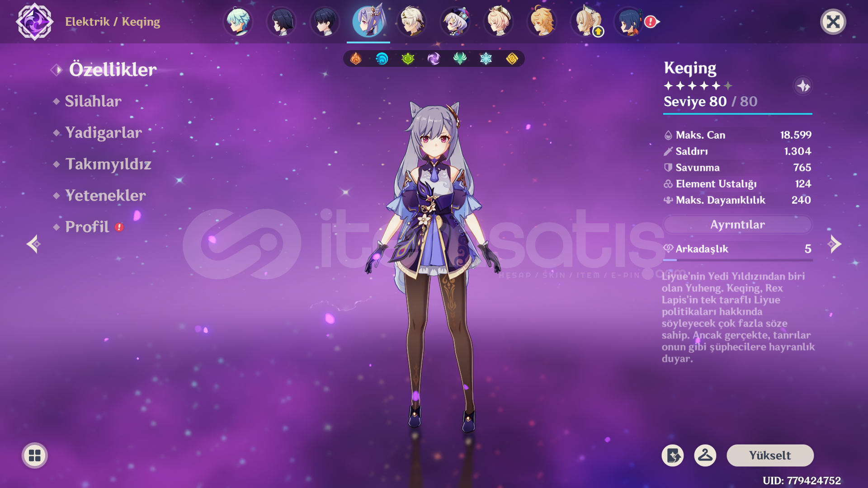The image size is (868, 488).
Task: Filter characters by Cryo element
Action: coord(486,59)
